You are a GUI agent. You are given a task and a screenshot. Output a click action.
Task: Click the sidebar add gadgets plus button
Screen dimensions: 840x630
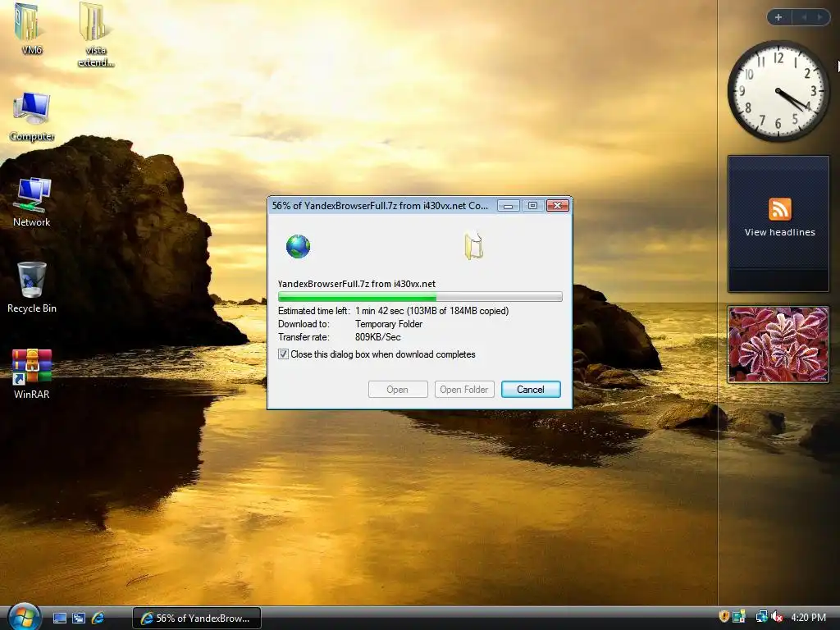778,17
